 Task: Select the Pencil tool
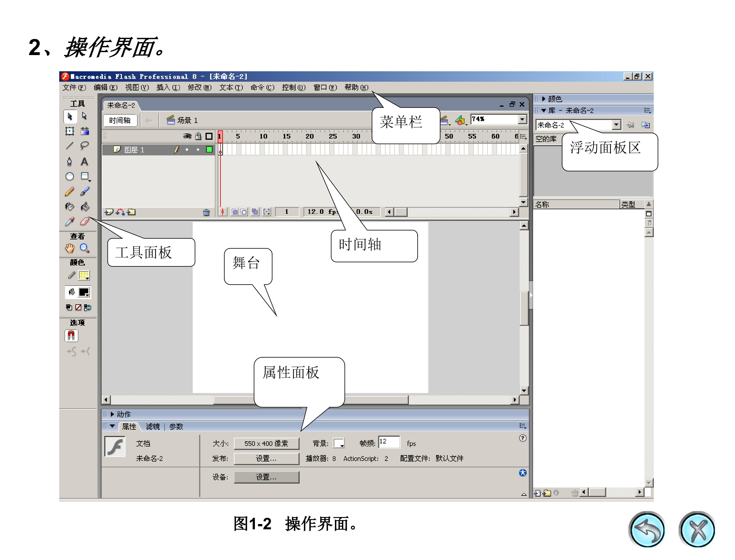click(70, 191)
